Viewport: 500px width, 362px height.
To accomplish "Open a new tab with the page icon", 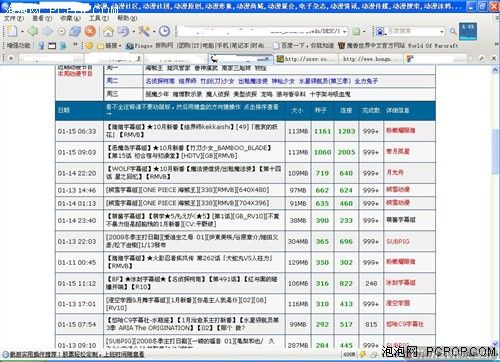I will (x=12, y=31).
